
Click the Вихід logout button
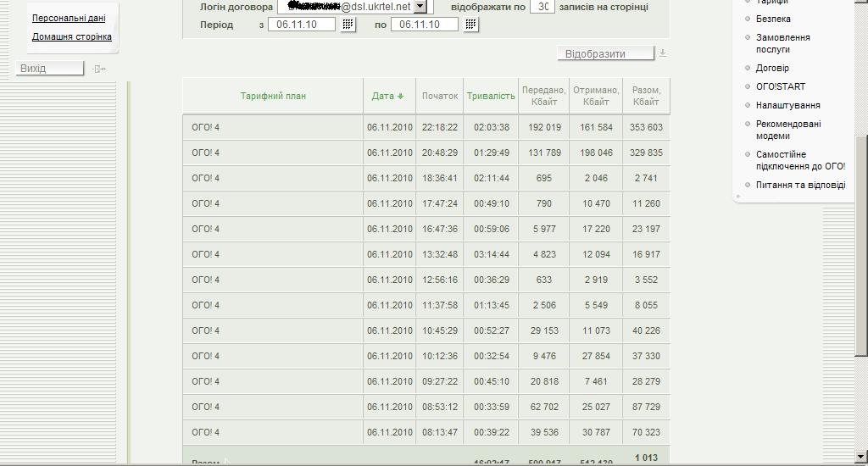pos(50,69)
